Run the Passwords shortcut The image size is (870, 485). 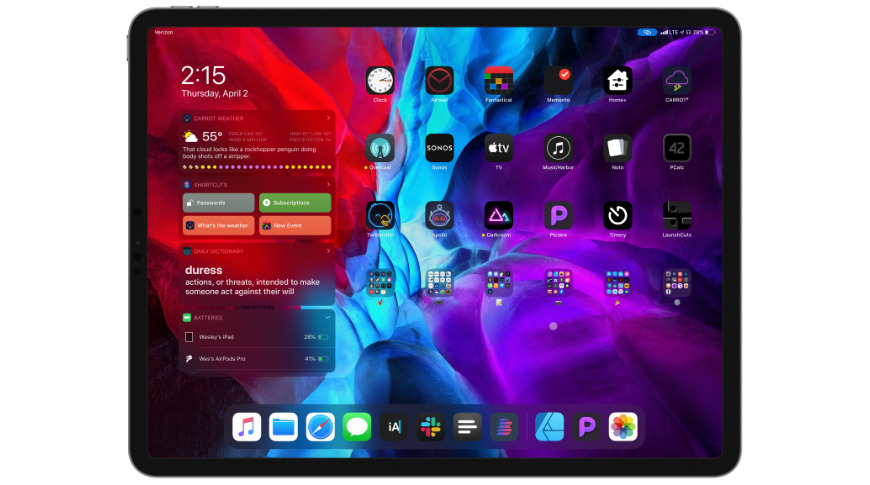coord(219,203)
